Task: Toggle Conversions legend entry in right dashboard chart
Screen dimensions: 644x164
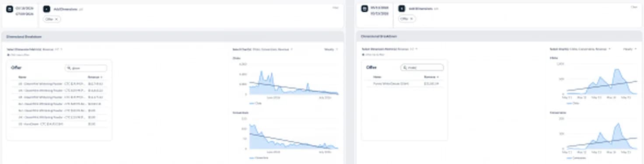Action: coord(576,157)
